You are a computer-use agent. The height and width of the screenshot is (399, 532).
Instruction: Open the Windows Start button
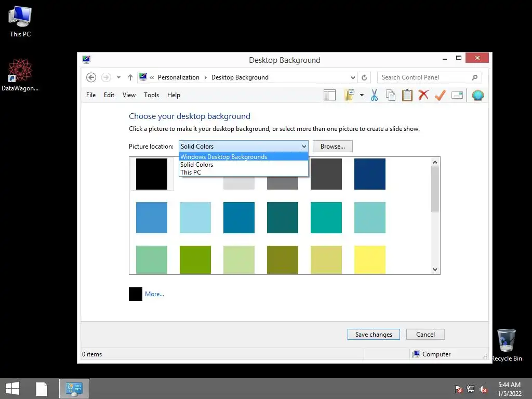(12, 389)
